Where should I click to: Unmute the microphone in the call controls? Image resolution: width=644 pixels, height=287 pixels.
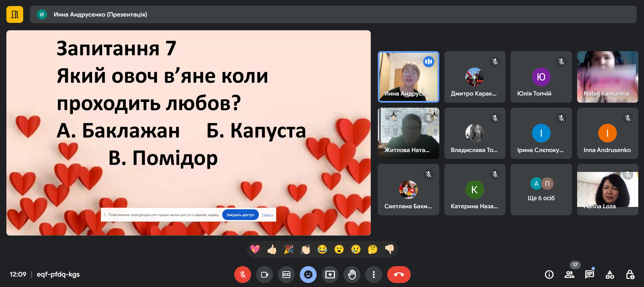(x=242, y=275)
